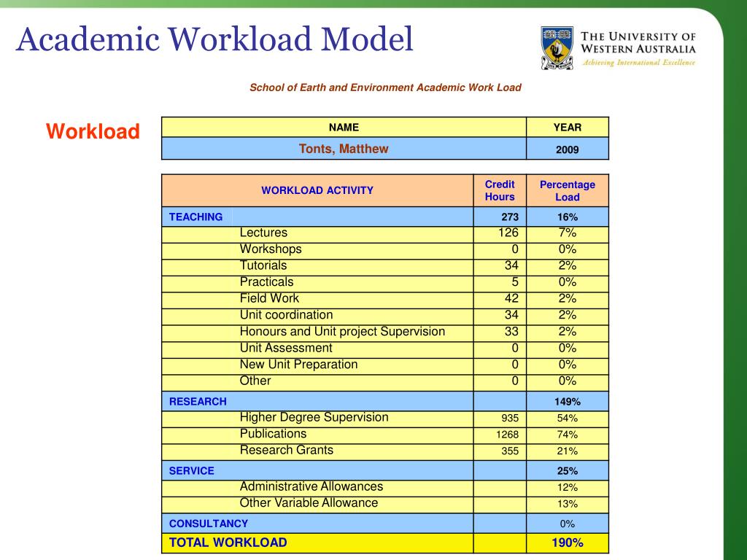This screenshot has height=560, width=747.
Task: Click the CONSULTANCY section row label
Action: [x=209, y=524]
